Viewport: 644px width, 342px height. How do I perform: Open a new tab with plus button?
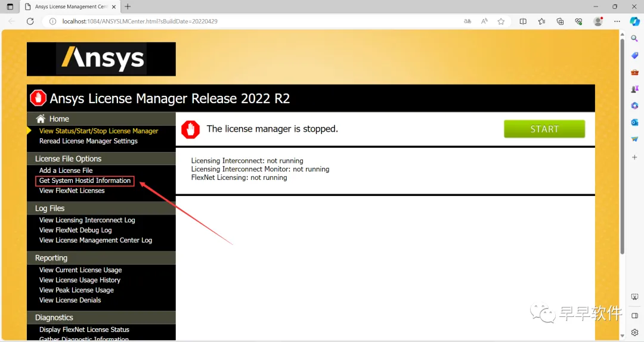click(128, 7)
